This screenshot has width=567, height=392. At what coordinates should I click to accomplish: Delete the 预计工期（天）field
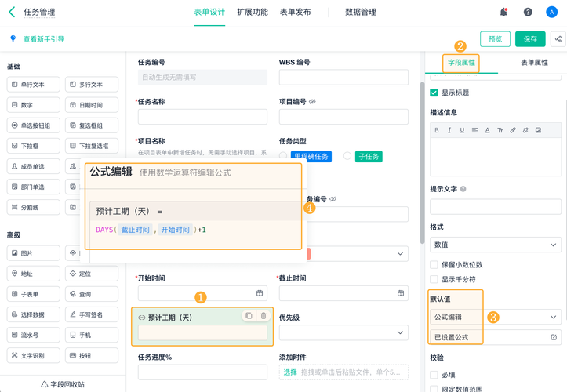pyautogui.click(x=264, y=316)
